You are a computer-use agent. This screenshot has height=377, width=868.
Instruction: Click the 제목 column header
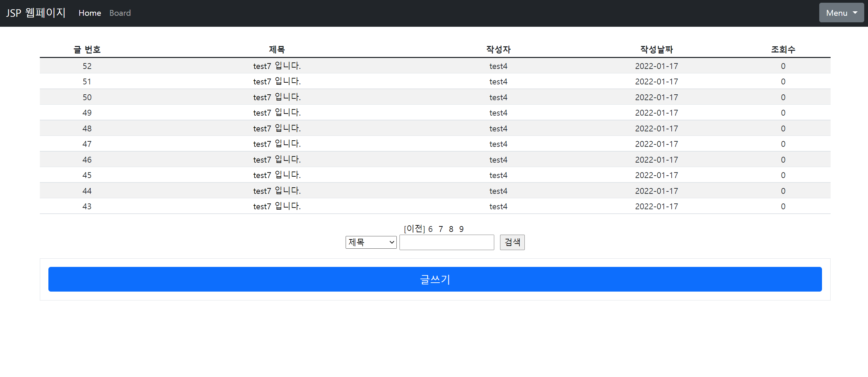[x=277, y=50]
